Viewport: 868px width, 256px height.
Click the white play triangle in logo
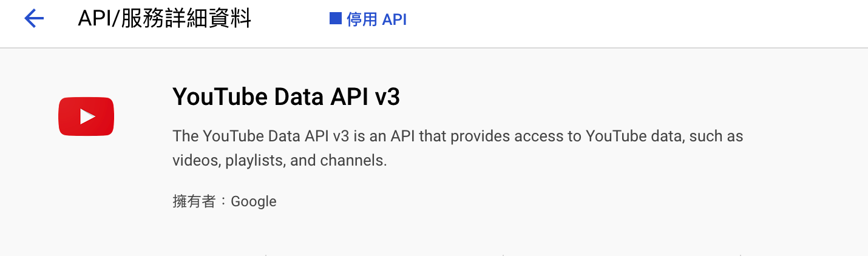87,116
